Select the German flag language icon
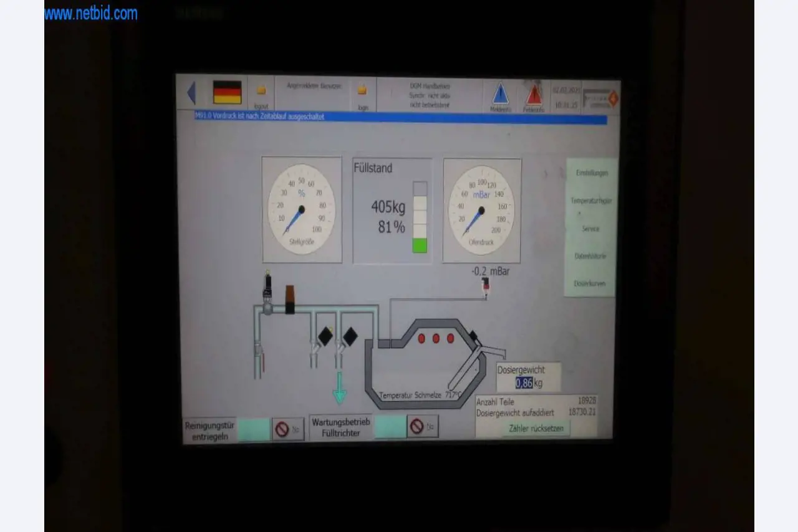 (227, 92)
